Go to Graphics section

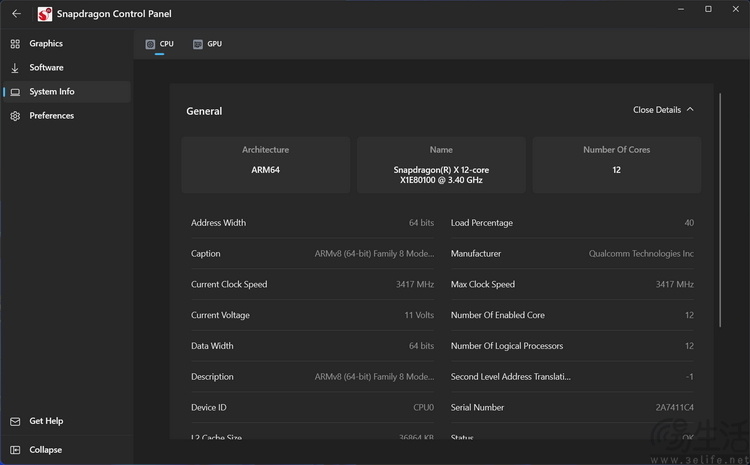coord(46,44)
